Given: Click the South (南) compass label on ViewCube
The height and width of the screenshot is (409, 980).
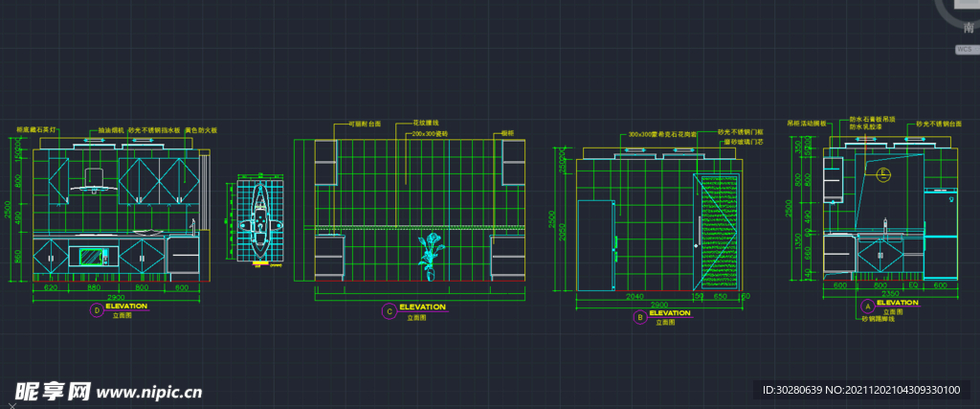Looking at the screenshot, I should coord(969,30).
